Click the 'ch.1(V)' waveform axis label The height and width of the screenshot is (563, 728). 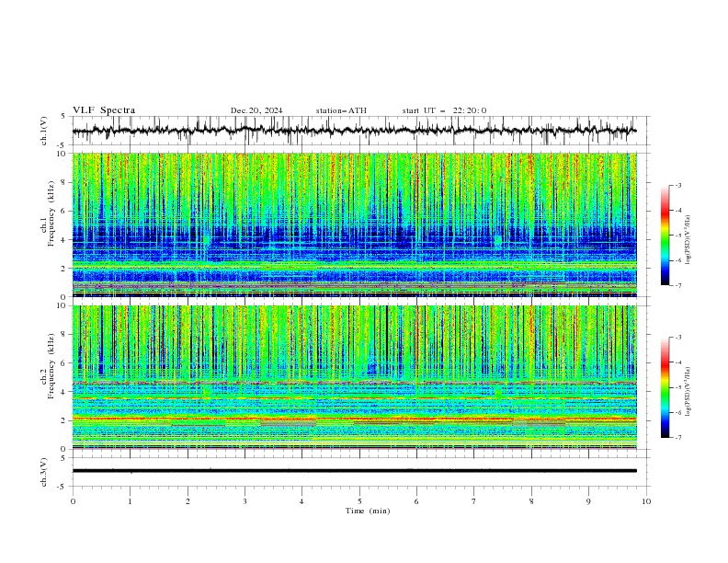44,131
